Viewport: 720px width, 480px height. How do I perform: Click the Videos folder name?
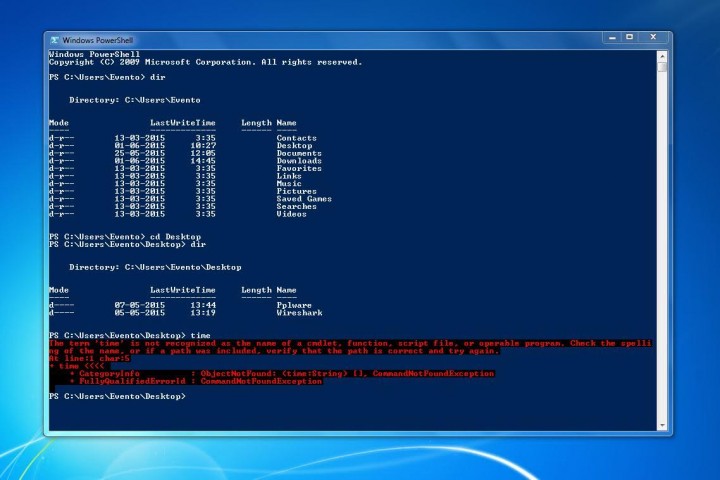(292, 214)
